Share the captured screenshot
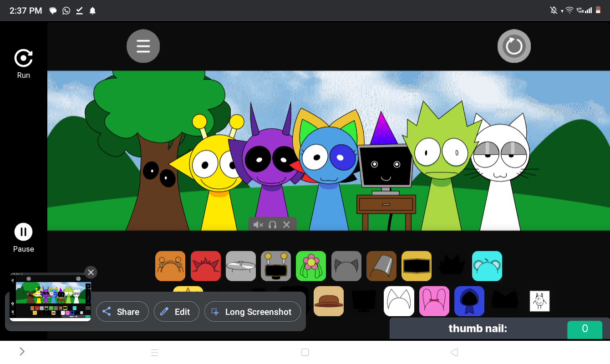610x364 pixels. click(122, 312)
